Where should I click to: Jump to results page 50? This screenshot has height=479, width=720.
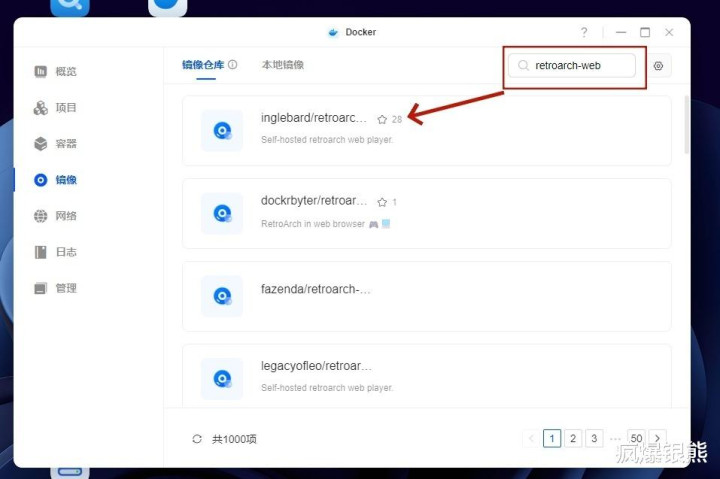tap(636, 438)
